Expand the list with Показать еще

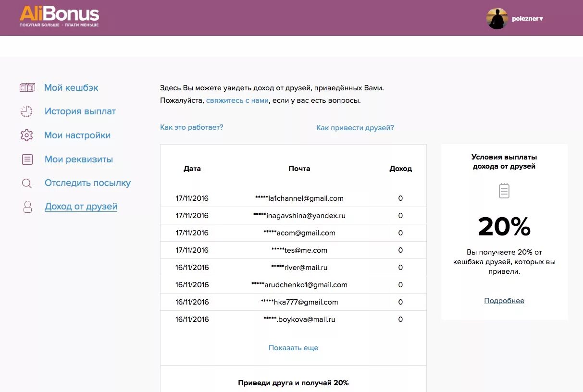tap(293, 348)
